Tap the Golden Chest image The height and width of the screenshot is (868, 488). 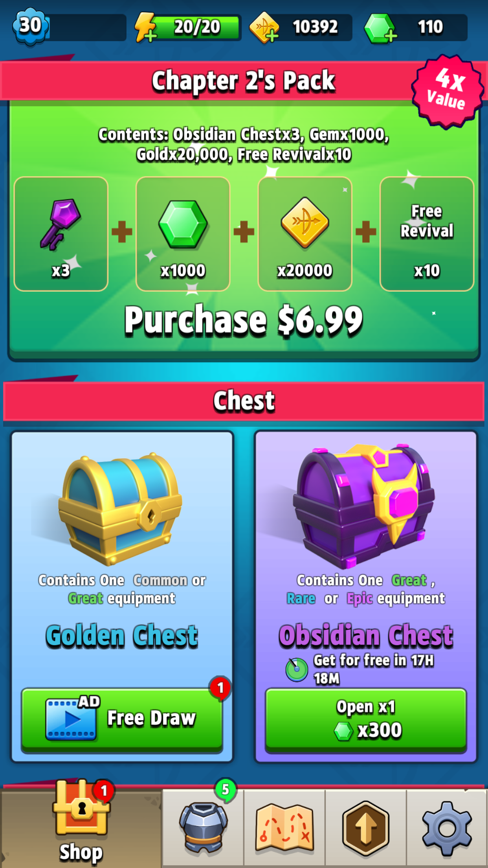click(x=120, y=509)
